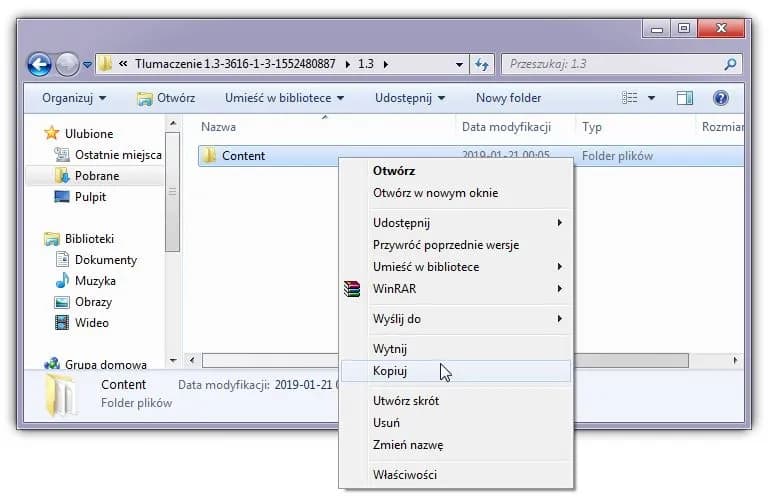Open the blue Help question-mark icon
The height and width of the screenshot is (502, 769).
coord(720,98)
